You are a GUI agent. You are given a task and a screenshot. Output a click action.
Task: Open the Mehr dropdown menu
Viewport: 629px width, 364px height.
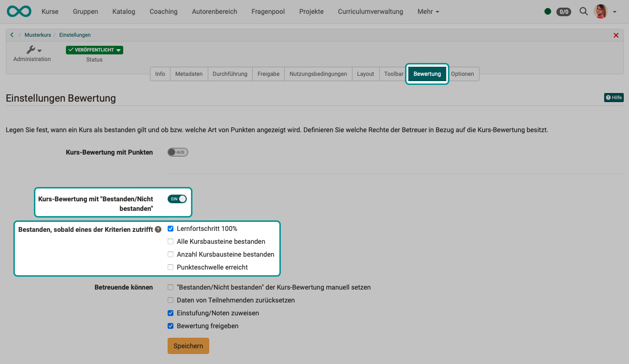(x=428, y=11)
